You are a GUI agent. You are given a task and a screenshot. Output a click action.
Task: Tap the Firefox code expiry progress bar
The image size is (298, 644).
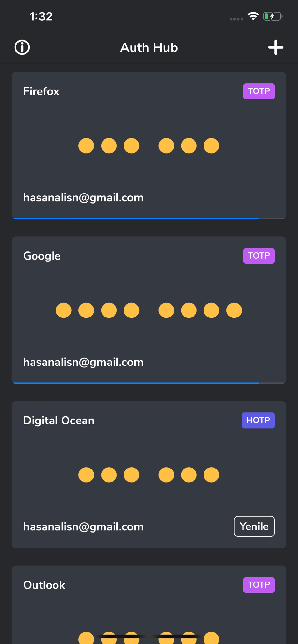click(x=149, y=218)
